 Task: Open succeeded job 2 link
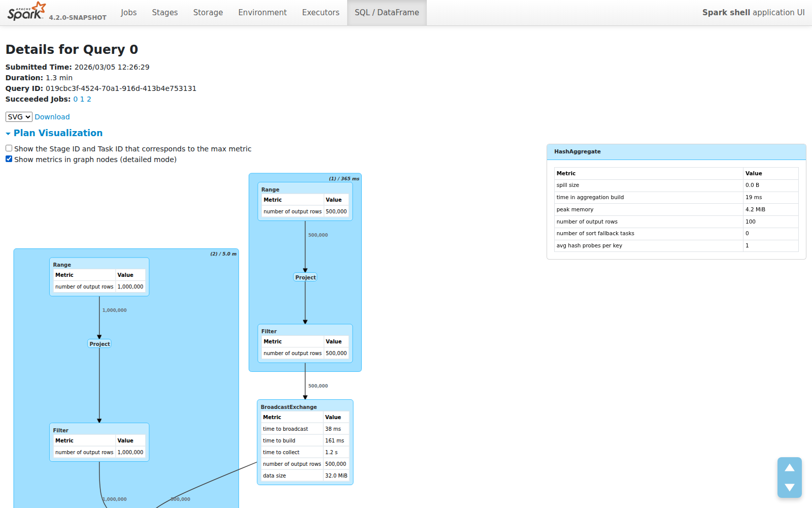[89, 99]
